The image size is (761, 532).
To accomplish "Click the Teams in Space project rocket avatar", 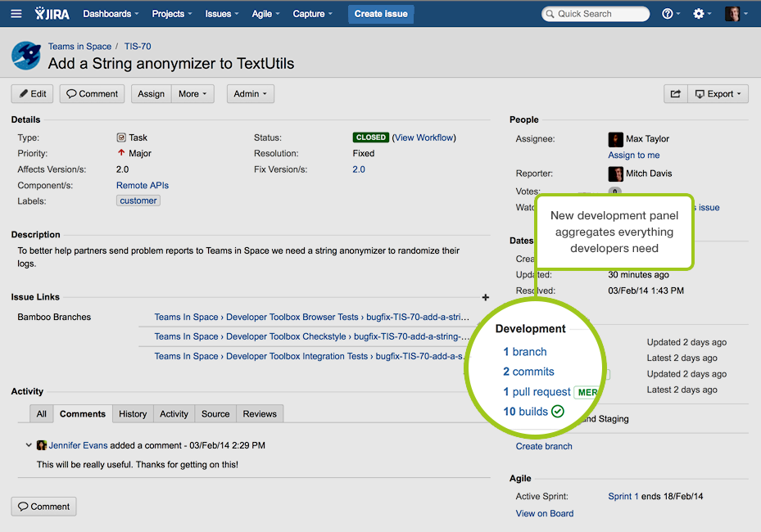I will point(25,56).
